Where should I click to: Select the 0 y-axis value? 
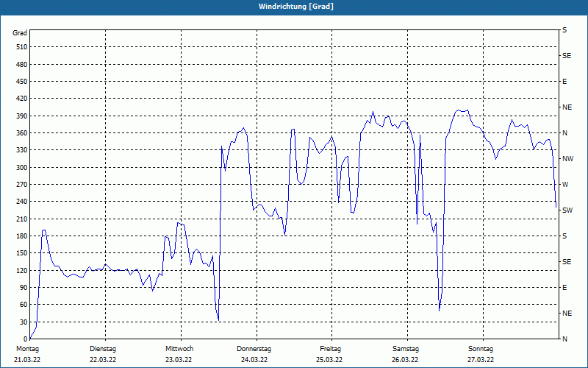[25, 339]
